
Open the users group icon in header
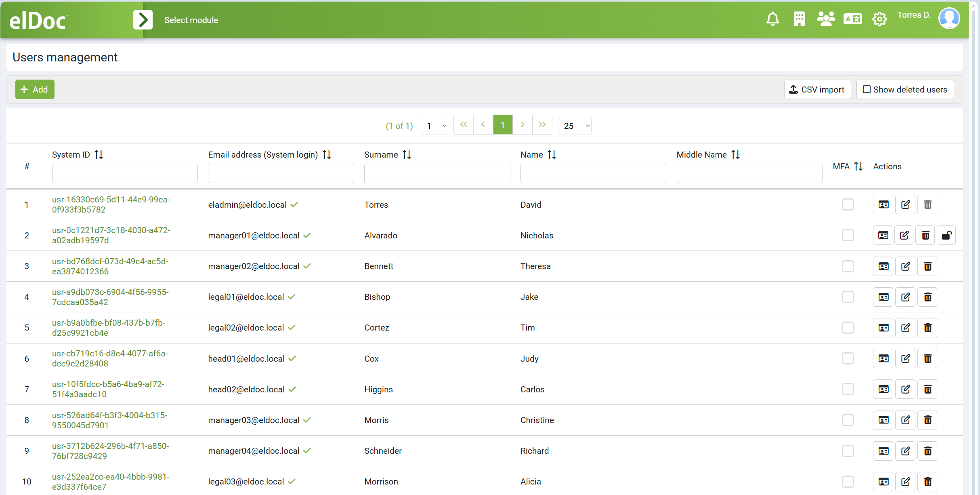click(826, 19)
